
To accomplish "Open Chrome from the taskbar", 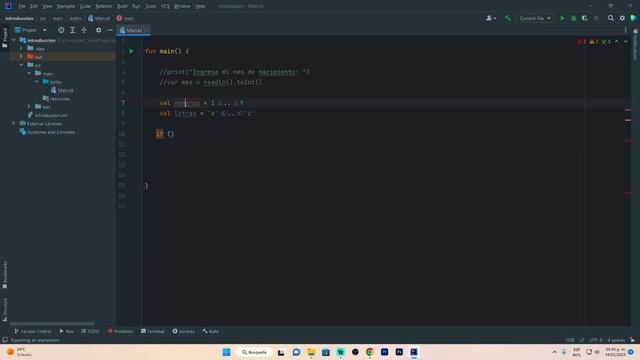I will coord(370,352).
